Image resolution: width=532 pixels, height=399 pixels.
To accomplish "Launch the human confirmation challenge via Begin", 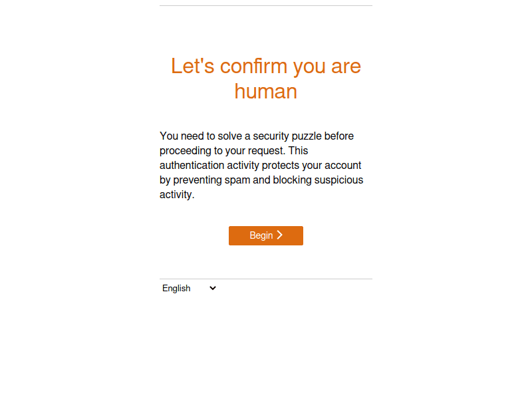I will pyautogui.click(x=266, y=235).
